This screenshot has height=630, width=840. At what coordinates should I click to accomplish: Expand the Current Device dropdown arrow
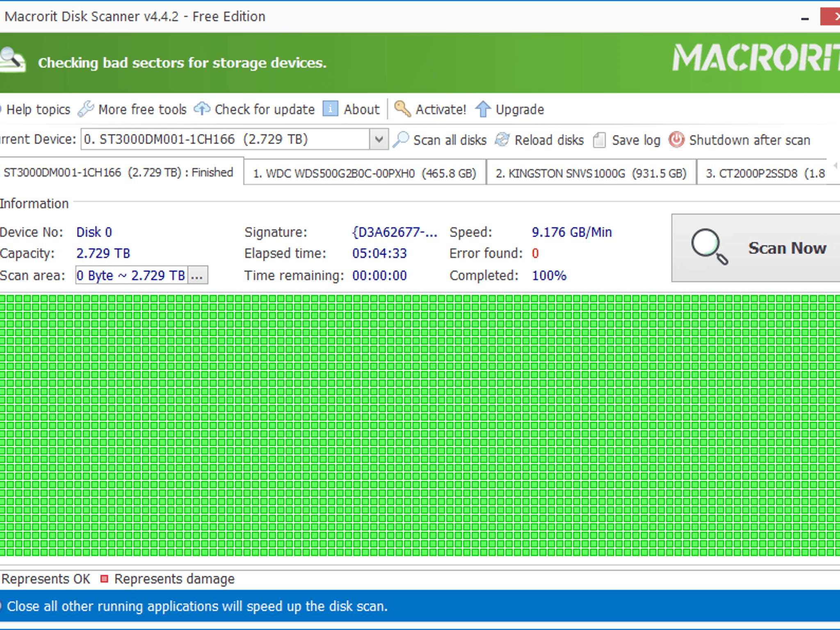[x=379, y=139]
